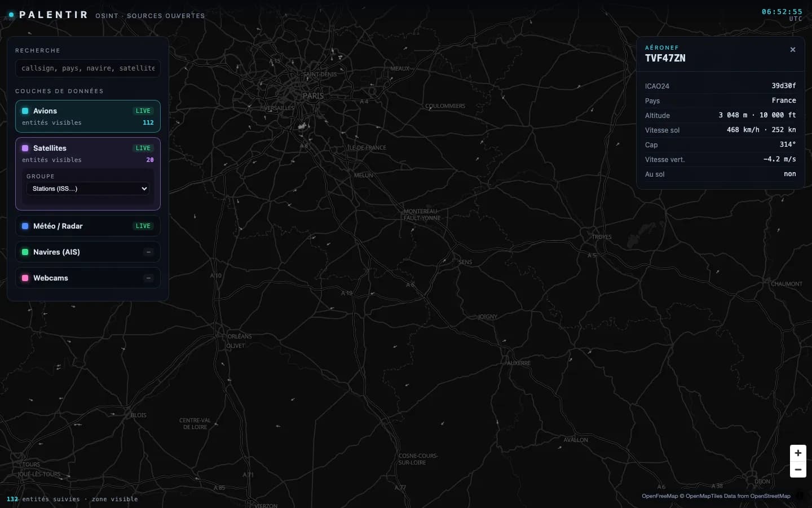The height and width of the screenshot is (508, 812).
Task: Open the OpenMapTiles attribution link
Action: (703, 496)
